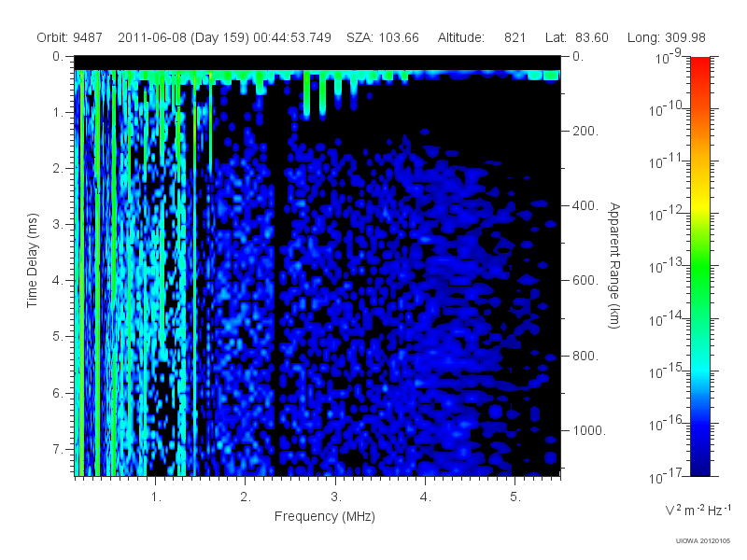The image size is (747, 560).
Task: Click the time delay tick label '7.'
Action: point(58,449)
